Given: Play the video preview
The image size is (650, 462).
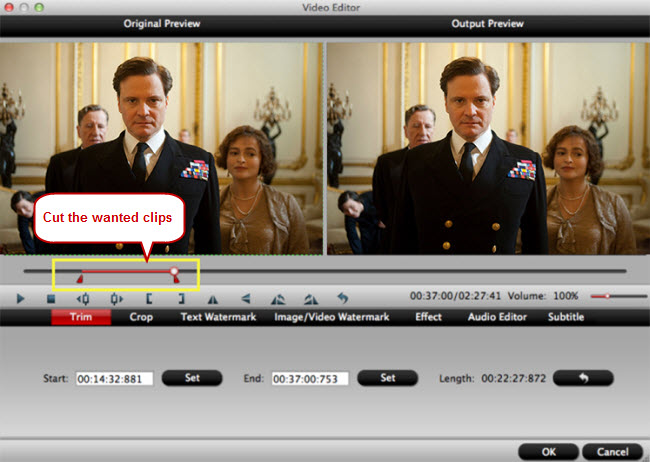Looking at the screenshot, I should click(x=20, y=298).
